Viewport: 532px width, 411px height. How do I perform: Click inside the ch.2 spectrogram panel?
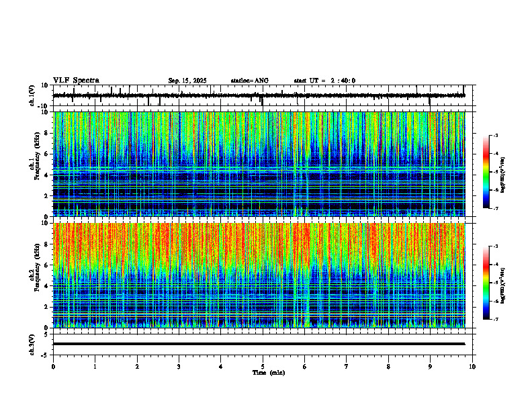tap(259, 275)
